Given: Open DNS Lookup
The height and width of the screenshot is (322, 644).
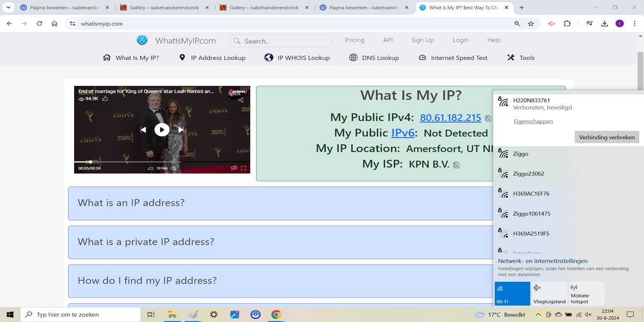Looking at the screenshot, I should [x=374, y=57].
